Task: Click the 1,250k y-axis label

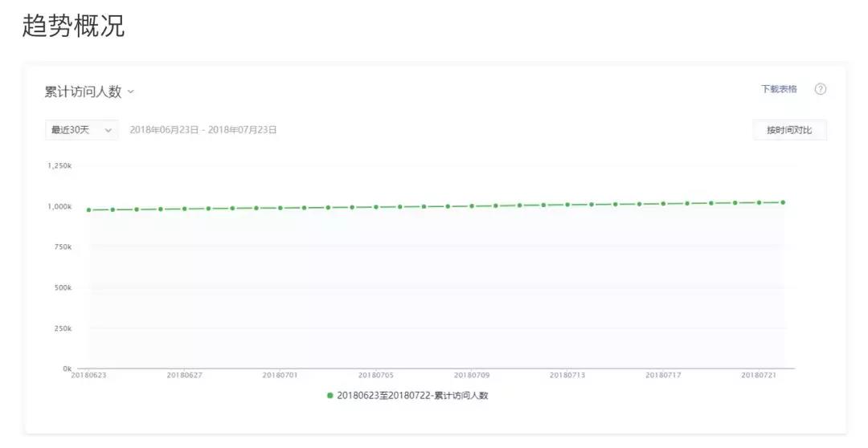Action: 59,165
